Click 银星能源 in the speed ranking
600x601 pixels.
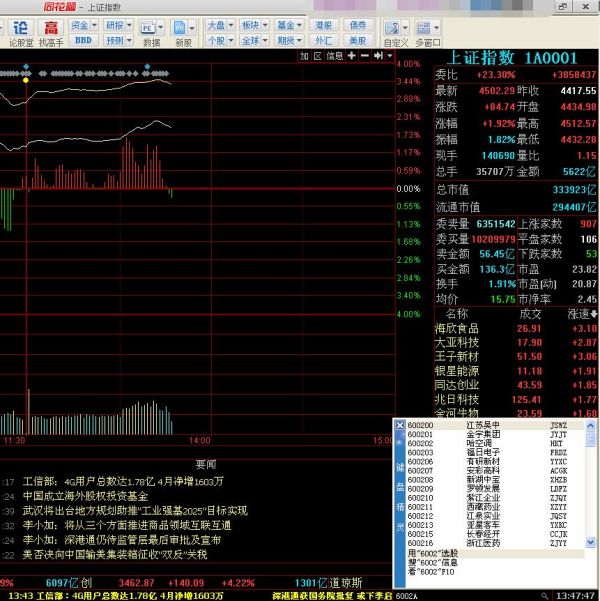click(457, 371)
